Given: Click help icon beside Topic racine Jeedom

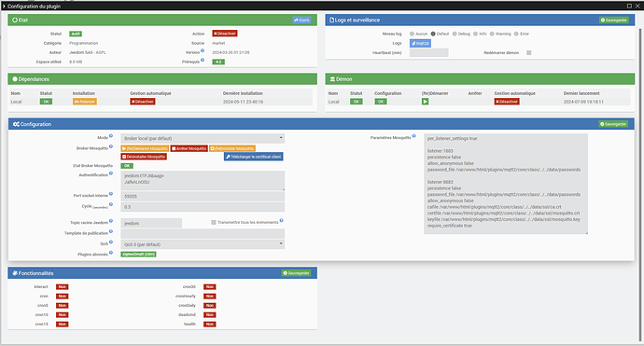Looking at the screenshot, I should [x=111, y=221].
